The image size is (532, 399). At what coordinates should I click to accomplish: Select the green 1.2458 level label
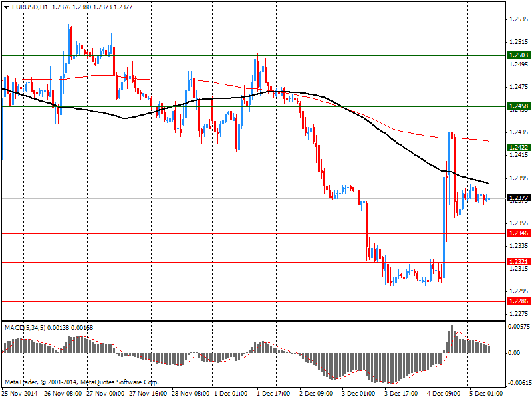(519, 106)
